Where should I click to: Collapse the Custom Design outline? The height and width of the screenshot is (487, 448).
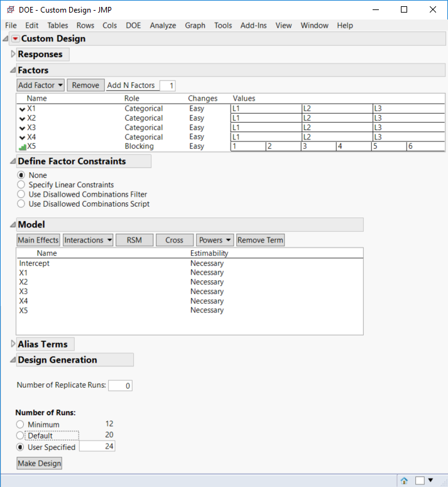click(6, 38)
